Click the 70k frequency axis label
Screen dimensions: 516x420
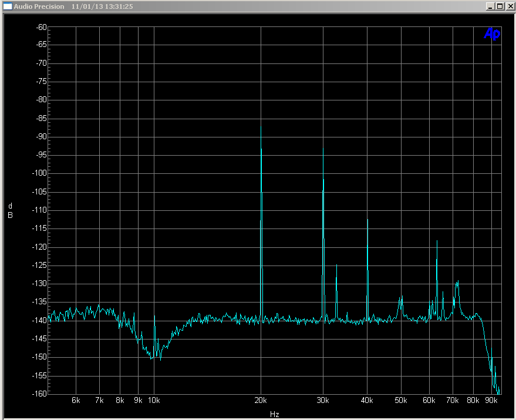pyautogui.click(x=453, y=400)
